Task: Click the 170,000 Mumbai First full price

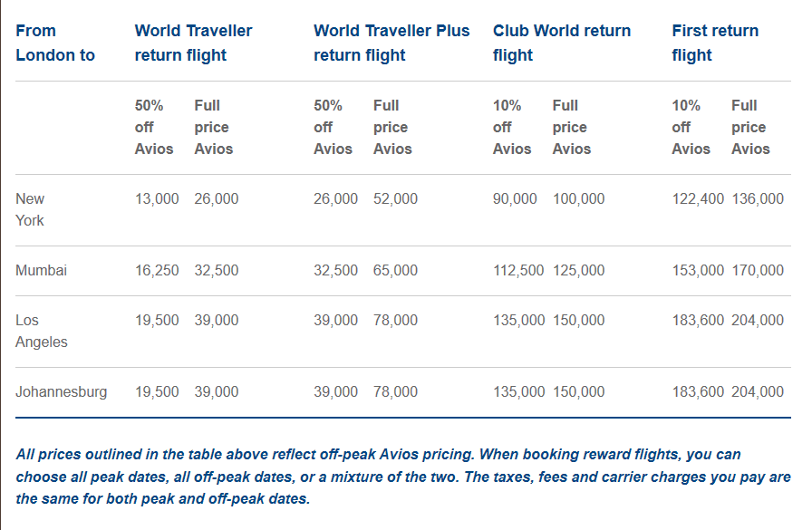Action: coord(758,270)
